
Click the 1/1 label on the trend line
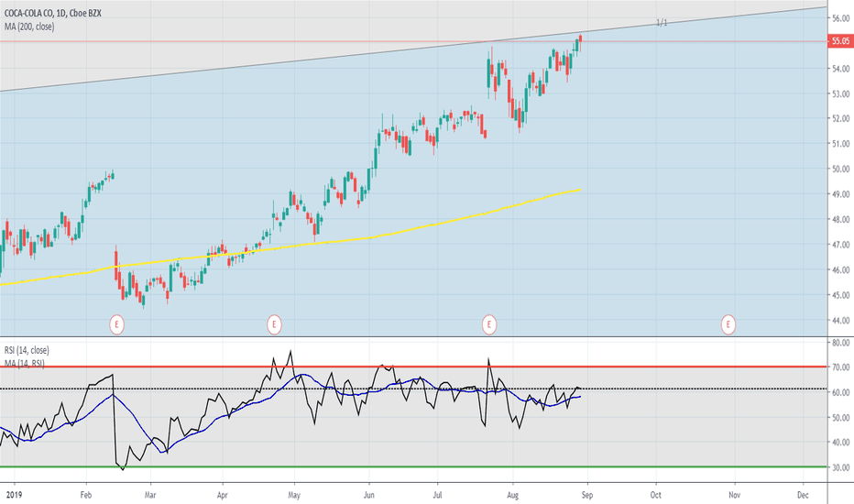click(x=662, y=23)
